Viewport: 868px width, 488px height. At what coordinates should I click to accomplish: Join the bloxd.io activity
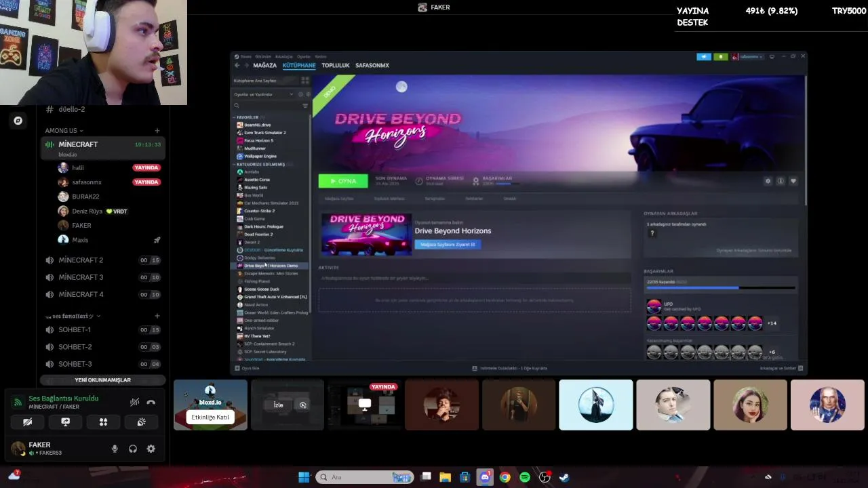coord(210,417)
